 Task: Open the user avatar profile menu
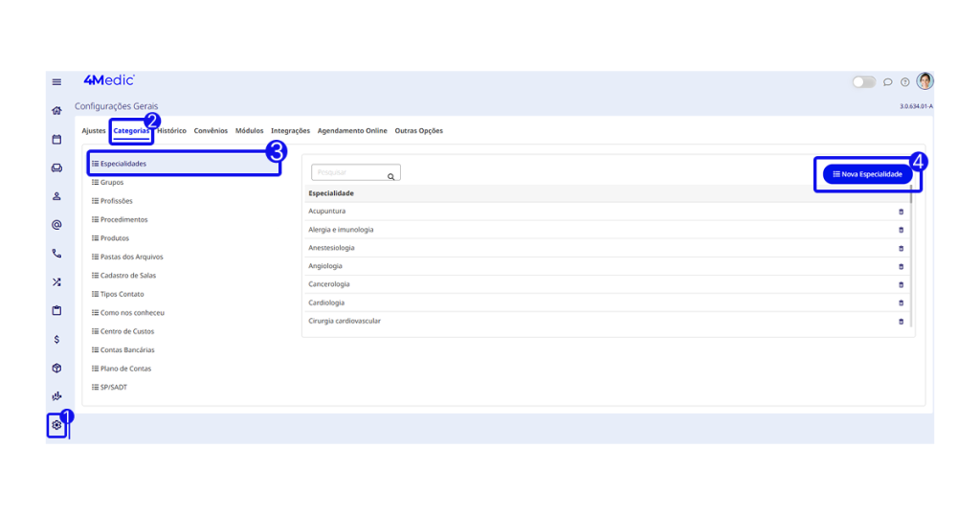click(x=924, y=81)
